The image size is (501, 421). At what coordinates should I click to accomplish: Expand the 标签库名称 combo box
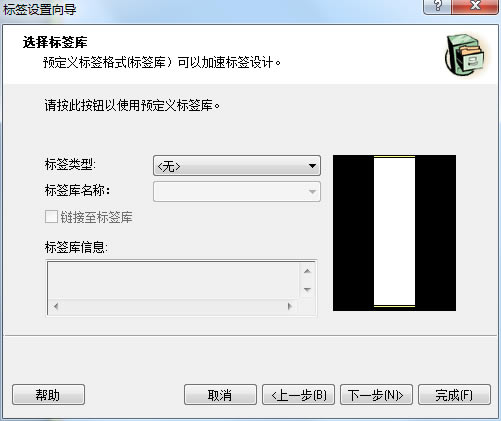pyautogui.click(x=237, y=191)
